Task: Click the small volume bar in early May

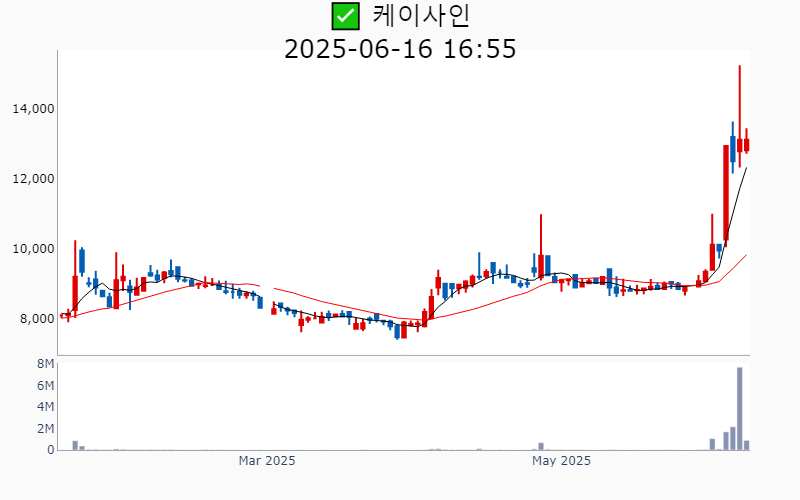Action: click(541, 446)
